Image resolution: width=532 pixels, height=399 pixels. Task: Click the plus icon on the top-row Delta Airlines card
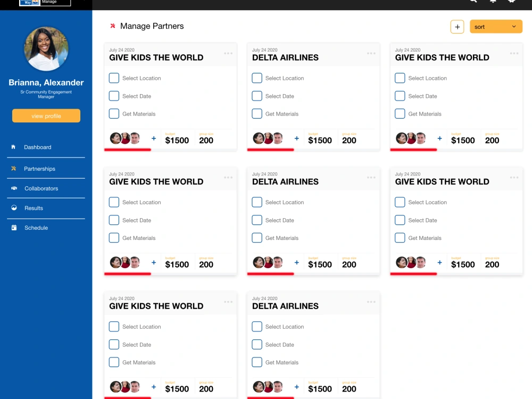point(296,138)
